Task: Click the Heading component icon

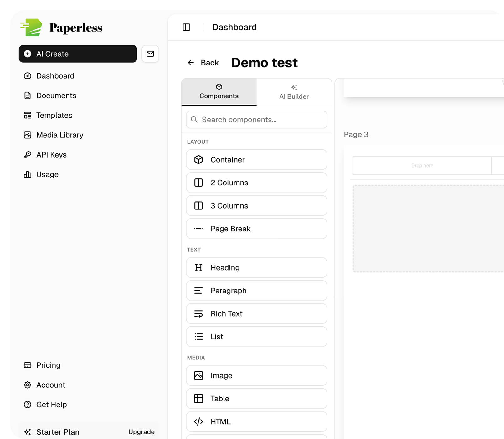Action: (x=198, y=267)
